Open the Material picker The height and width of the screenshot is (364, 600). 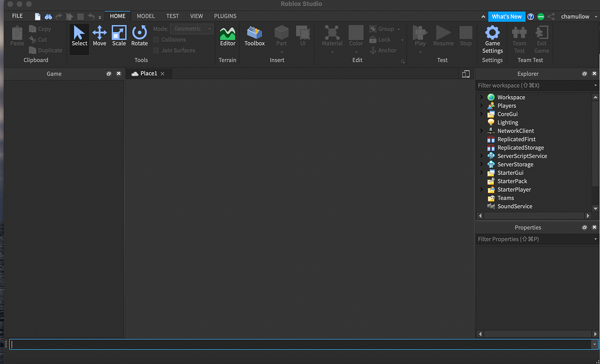click(332, 37)
